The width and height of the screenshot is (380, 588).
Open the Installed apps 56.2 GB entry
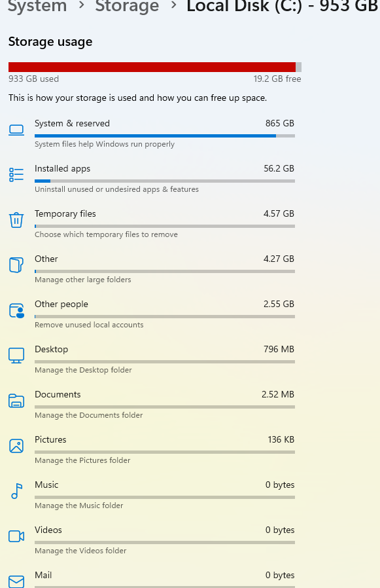pyautogui.click(x=165, y=178)
